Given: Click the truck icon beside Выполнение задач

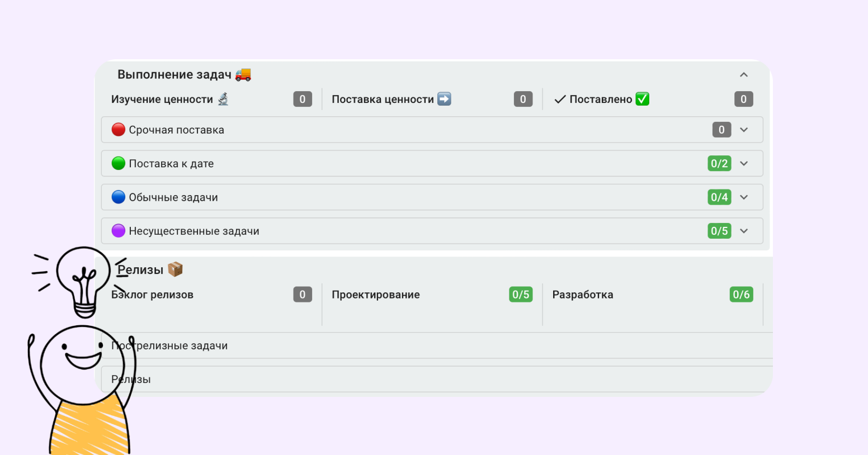Looking at the screenshot, I should (x=243, y=74).
